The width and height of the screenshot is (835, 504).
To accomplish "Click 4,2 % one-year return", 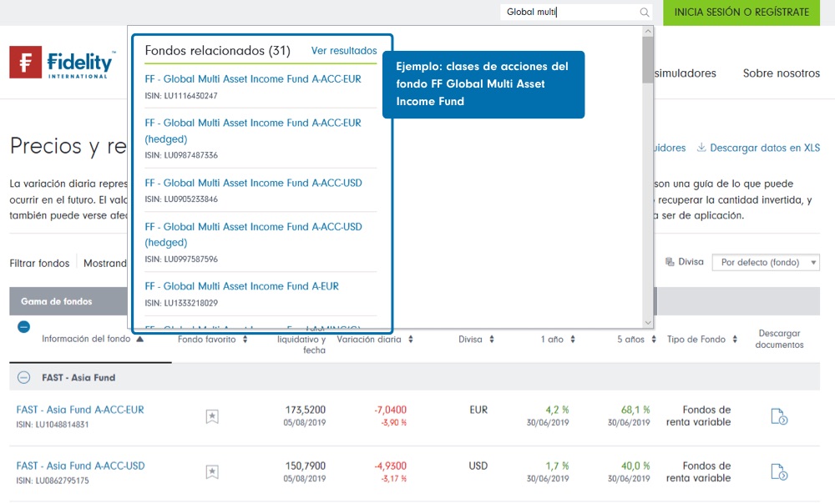I will (557, 410).
